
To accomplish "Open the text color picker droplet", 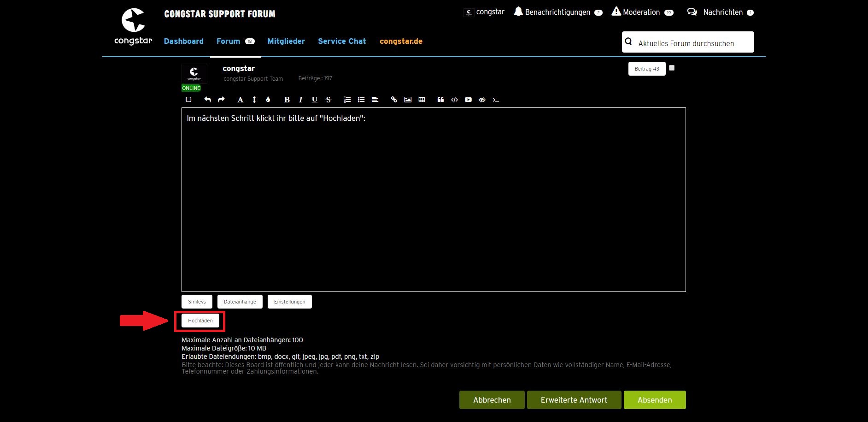I will pos(268,100).
